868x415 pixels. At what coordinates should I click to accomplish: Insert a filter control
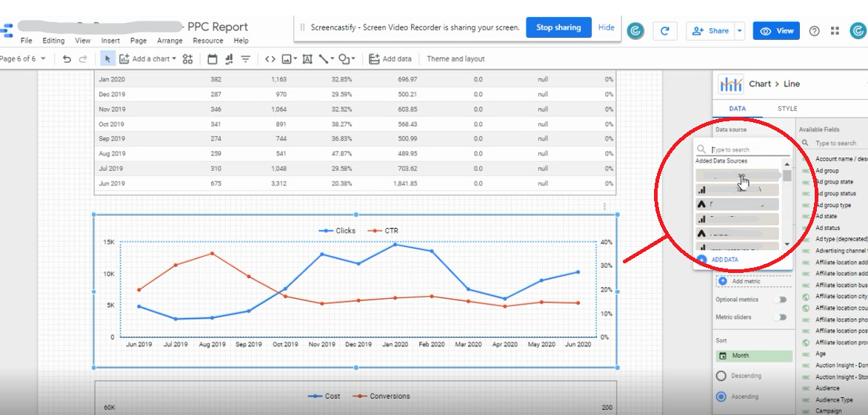pos(246,59)
